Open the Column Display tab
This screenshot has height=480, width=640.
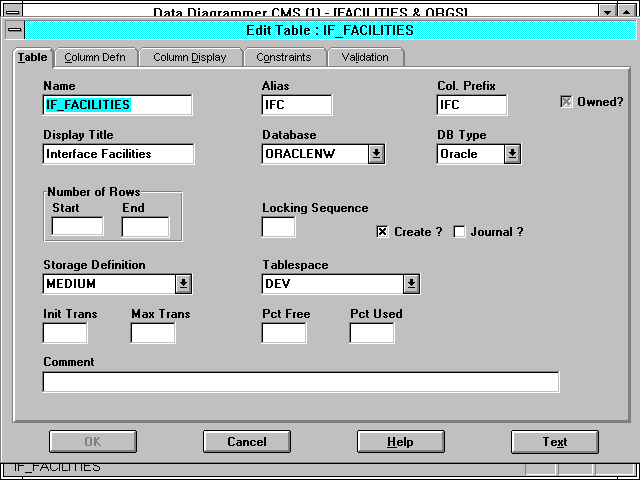click(x=189, y=57)
